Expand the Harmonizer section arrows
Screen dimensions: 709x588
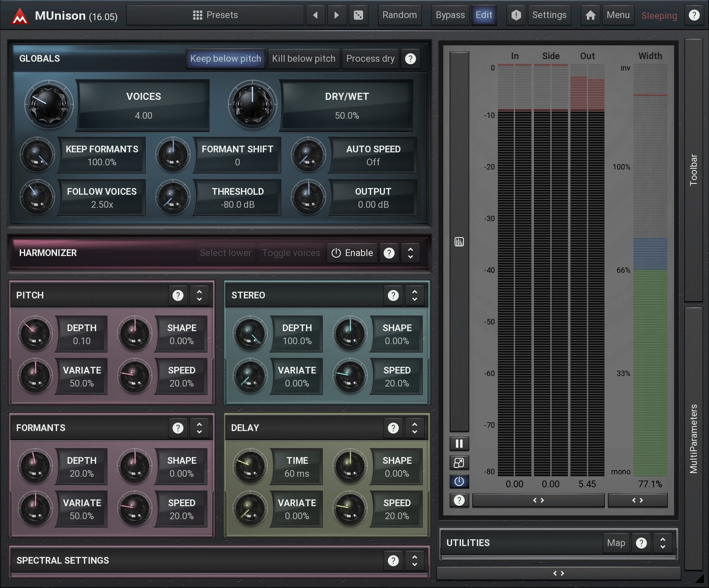[x=411, y=253]
